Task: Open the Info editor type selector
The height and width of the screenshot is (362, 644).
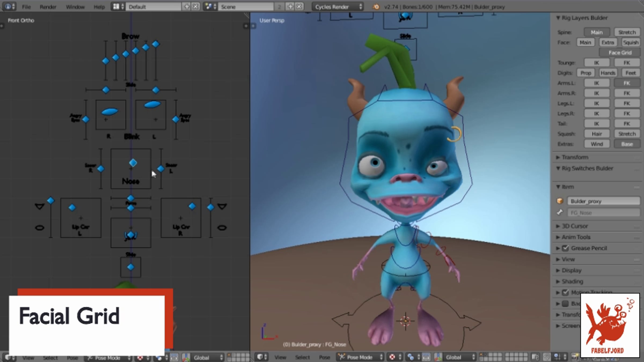Action: pyautogui.click(x=10, y=6)
